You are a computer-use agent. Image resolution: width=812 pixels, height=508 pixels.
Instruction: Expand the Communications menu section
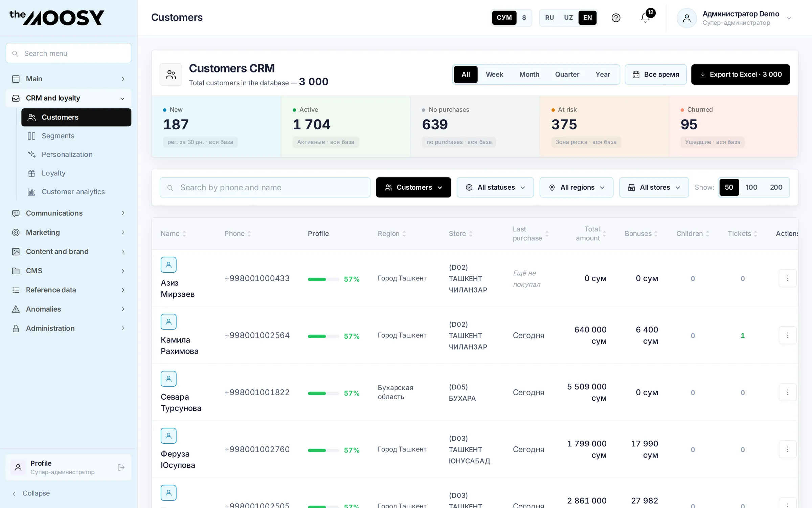[x=68, y=213]
